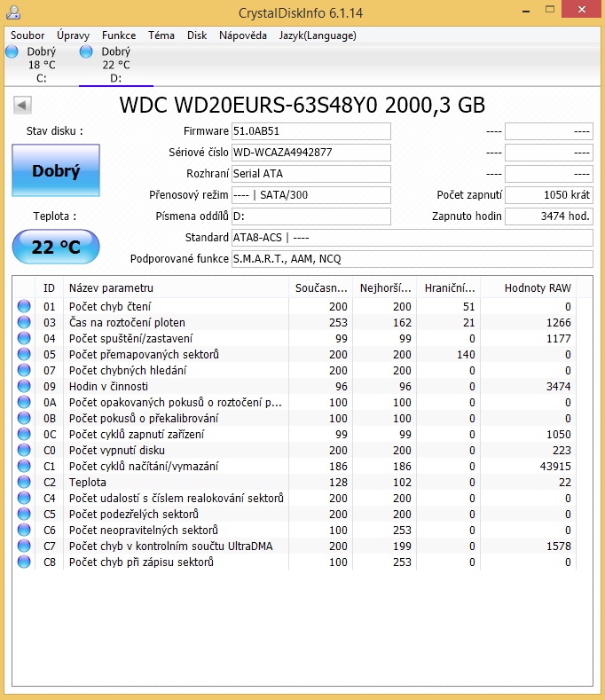Open the Téma menu
Viewport: 605px width, 700px height.
click(x=161, y=35)
